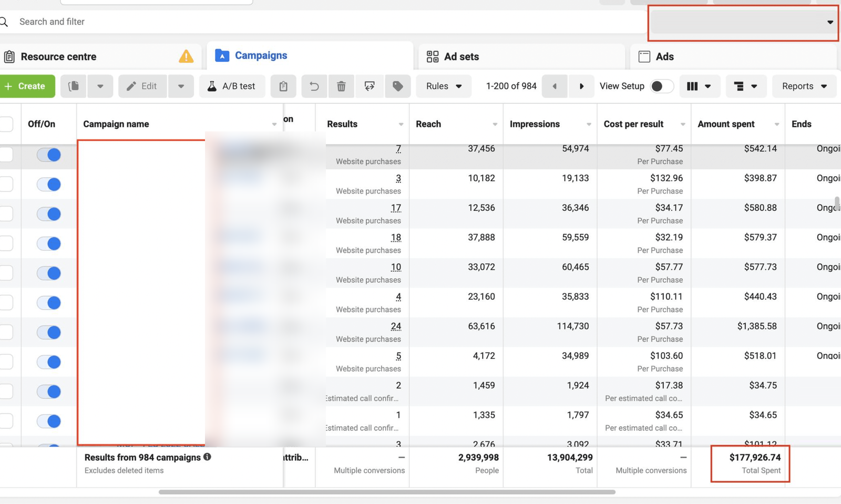Click the undo arrow icon
This screenshot has height=504, width=841.
click(x=314, y=86)
